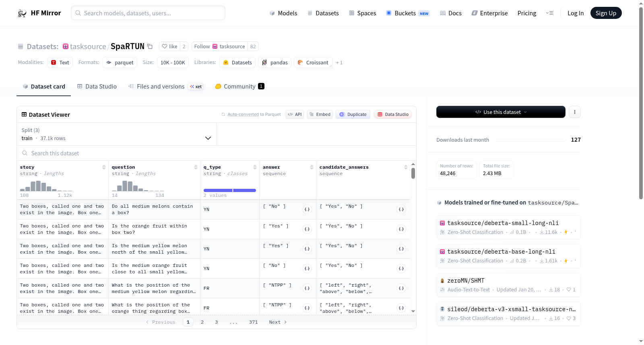The height and width of the screenshot is (345, 644).
Task: Click the Duplicate button
Action: click(353, 114)
